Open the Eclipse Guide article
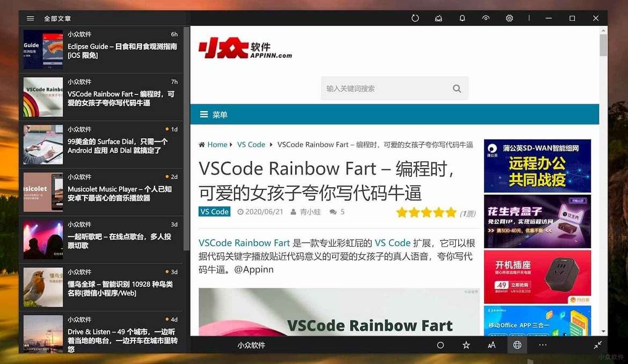 coord(101,50)
